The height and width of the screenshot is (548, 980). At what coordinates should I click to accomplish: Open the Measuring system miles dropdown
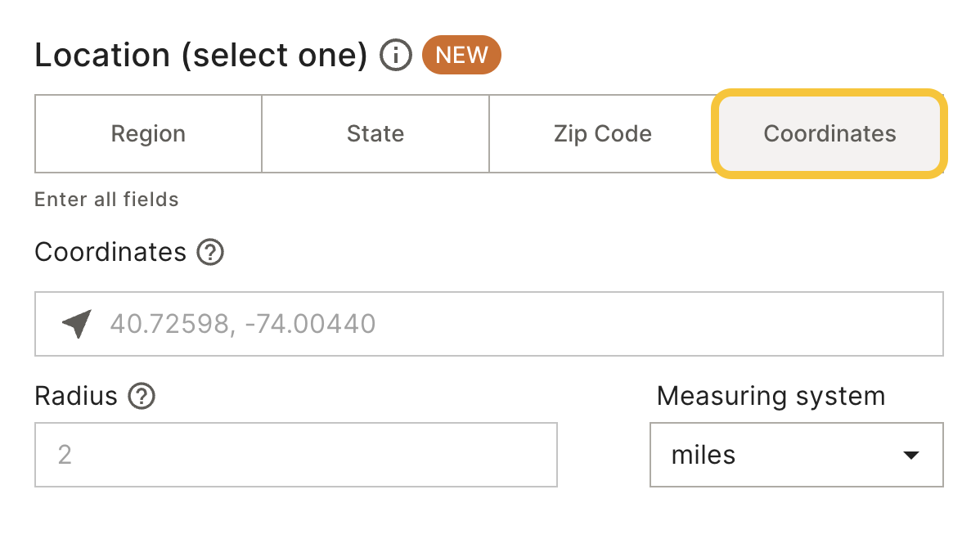coord(797,455)
